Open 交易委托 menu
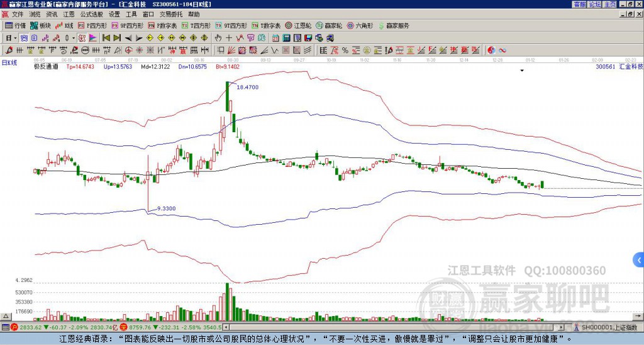This screenshot has height=345, width=644. tap(171, 14)
